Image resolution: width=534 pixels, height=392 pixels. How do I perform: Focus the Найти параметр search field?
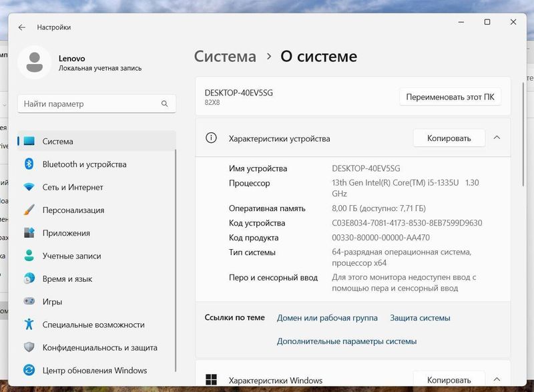click(x=97, y=104)
